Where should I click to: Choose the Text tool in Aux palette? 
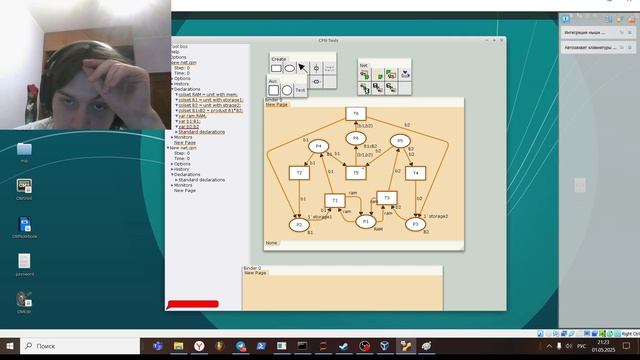point(300,90)
